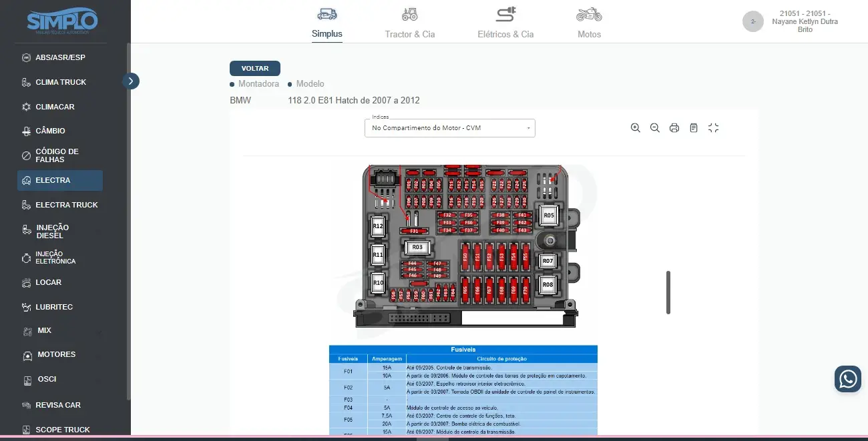Click relay R08 in the fuse diagram
The height and width of the screenshot is (441, 868).
(548, 285)
